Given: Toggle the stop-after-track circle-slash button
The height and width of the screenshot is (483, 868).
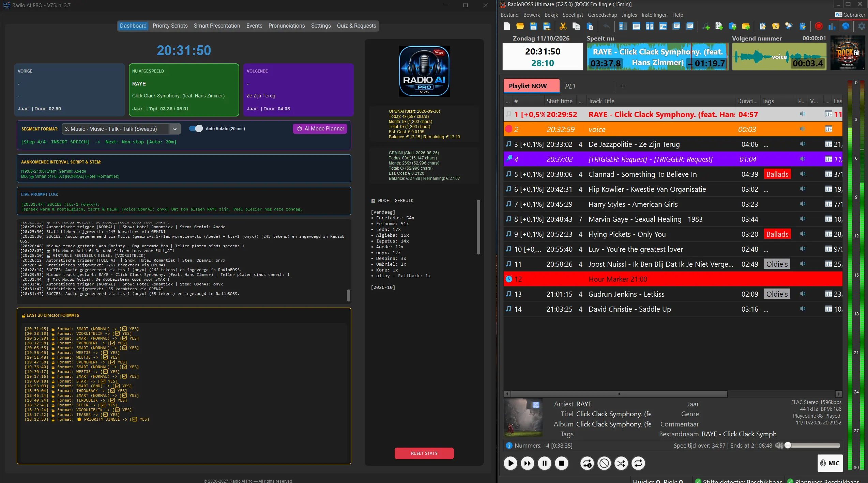Looking at the screenshot, I should point(604,463).
